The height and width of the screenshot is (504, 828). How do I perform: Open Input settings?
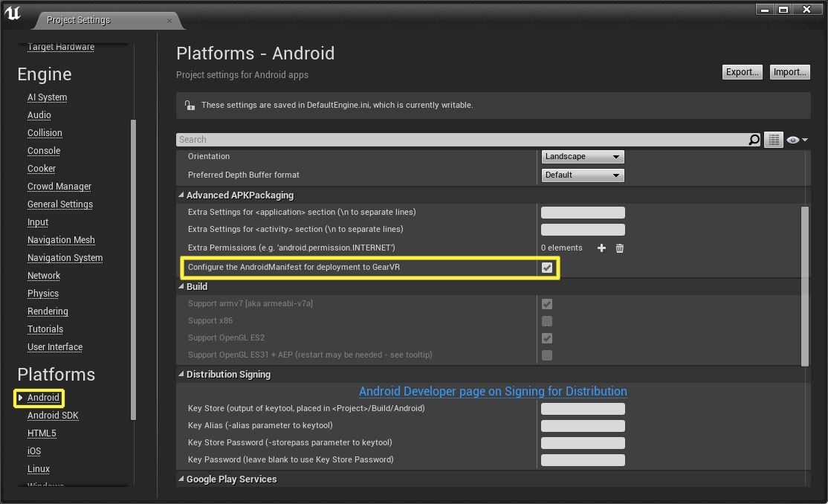[37, 222]
